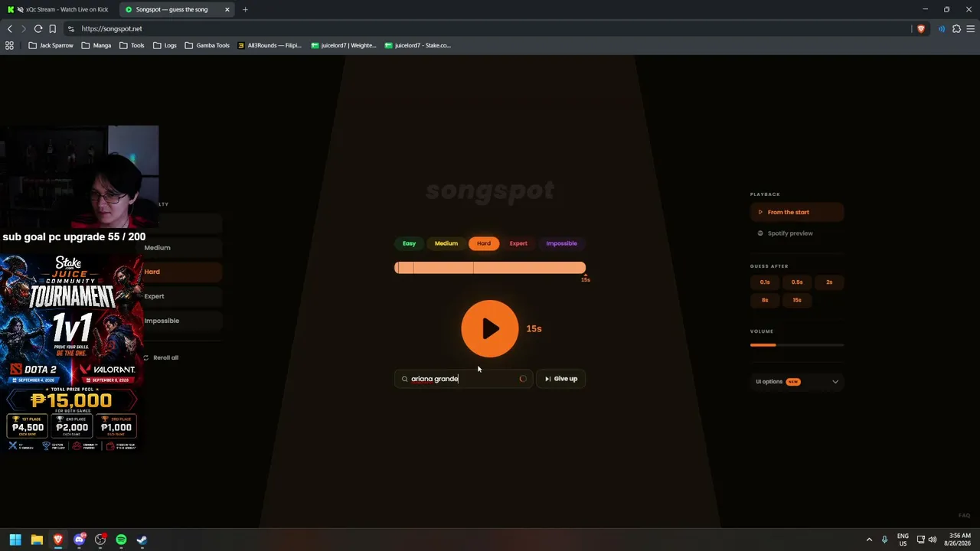
Task: Open the system volume speaker icon
Action: 933,540
